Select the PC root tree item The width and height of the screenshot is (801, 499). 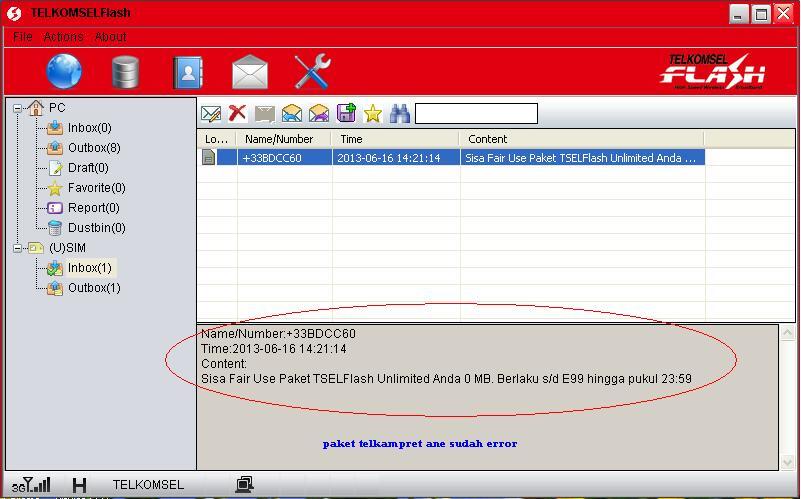click(57, 108)
